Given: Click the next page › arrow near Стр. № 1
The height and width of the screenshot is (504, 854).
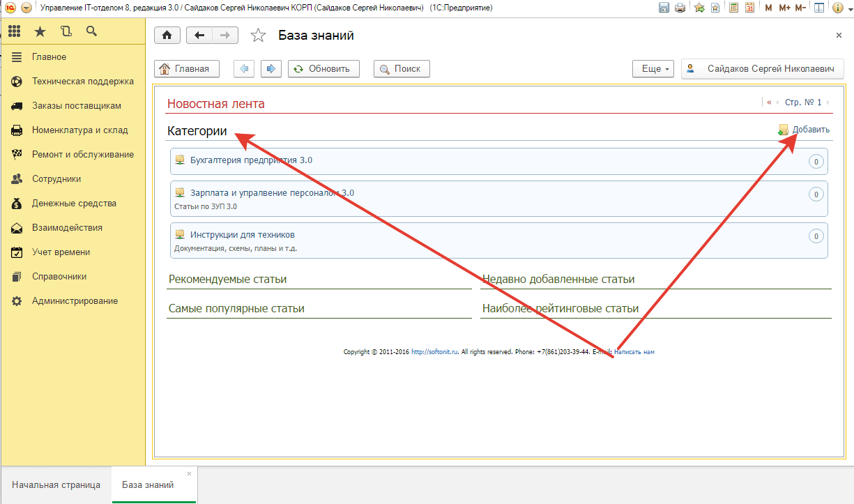Looking at the screenshot, I should point(828,102).
